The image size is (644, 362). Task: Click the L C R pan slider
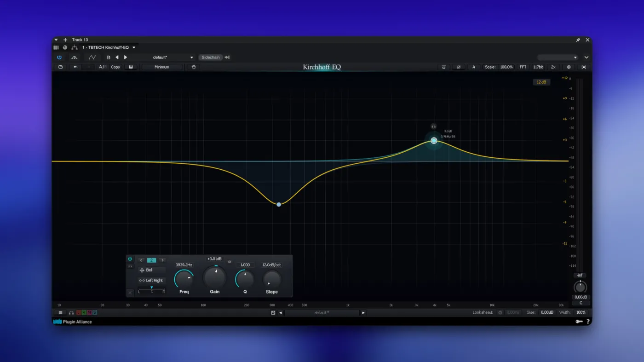(152, 290)
